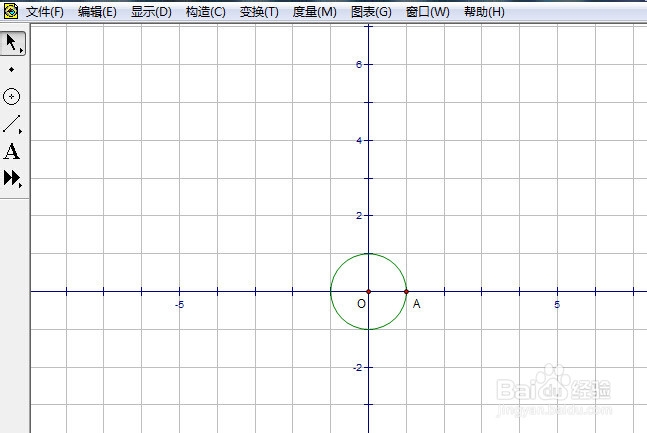Select the Point tool
Image resolution: width=647 pixels, height=433 pixels.
click(x=12, y=69)
